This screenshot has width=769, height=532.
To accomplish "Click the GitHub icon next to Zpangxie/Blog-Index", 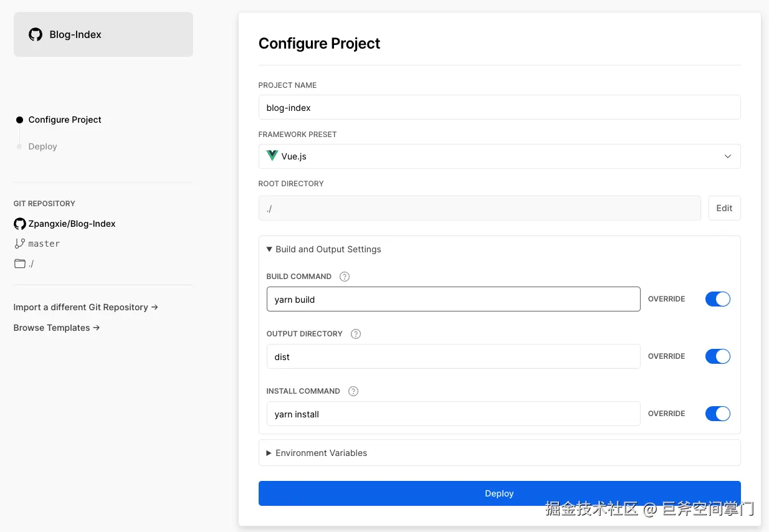I will [x=20, y=224].
